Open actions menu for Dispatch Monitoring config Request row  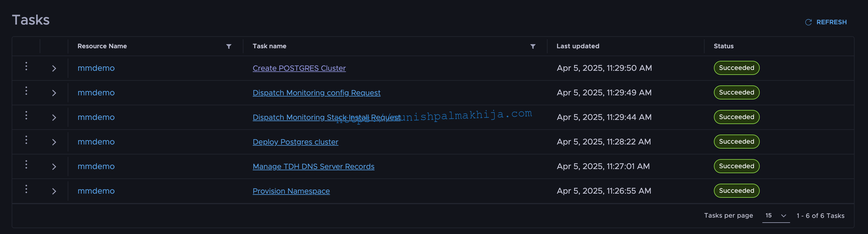pos(26,91)
